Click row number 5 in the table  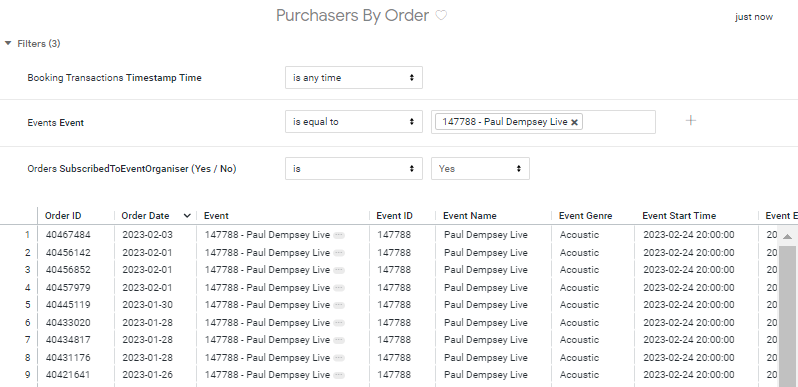point(27,305)
